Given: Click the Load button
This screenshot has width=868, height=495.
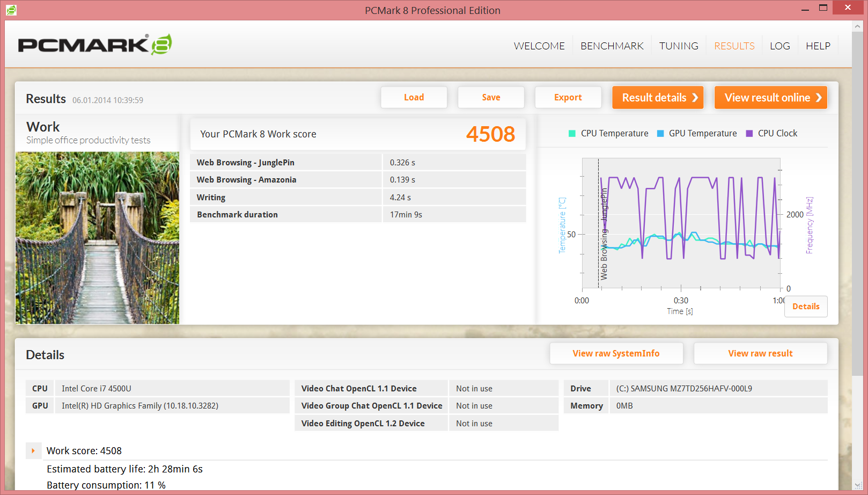Looking at the screenshot, I should coord(414,97).
